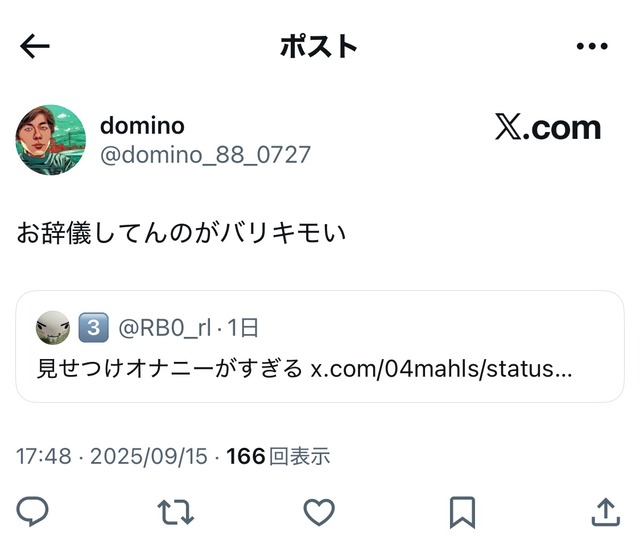Image resolution: width=640 pixels, height=548 pixels.
Task: Go back with the left arrow
Action: point(35,46)
